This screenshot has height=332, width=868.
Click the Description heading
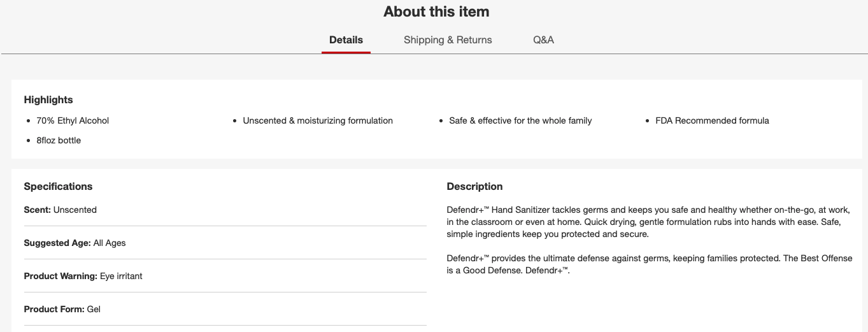[x=474, y=187]
